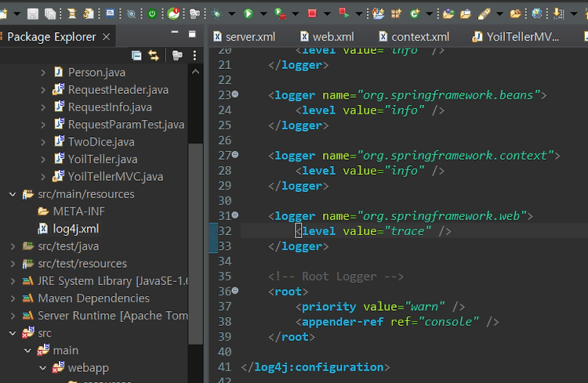Click the "warn" priority value on line 37
This screenshot has height=383, width=588.
point(424,307)
